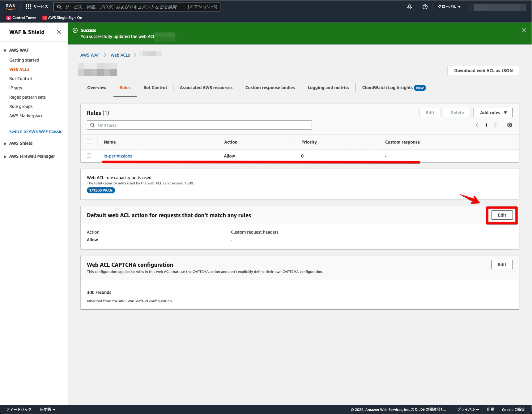532x414 pixels.
Task: Close the WAF & Shield sidebar
Action: click(x=59, y=32)
